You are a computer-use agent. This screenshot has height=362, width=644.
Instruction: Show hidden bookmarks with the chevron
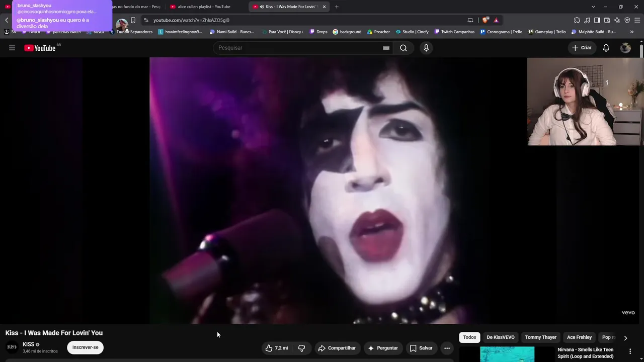point(632,32)
